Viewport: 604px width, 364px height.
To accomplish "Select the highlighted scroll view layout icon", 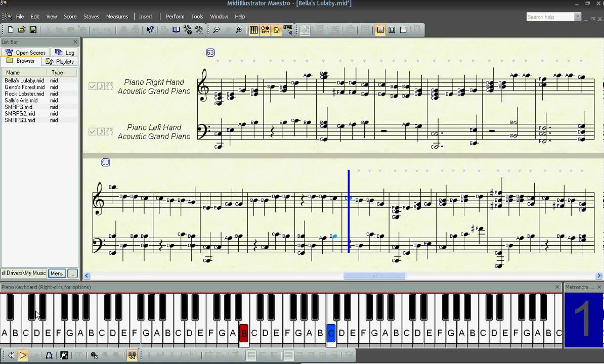I will click(x=380, y=30).
